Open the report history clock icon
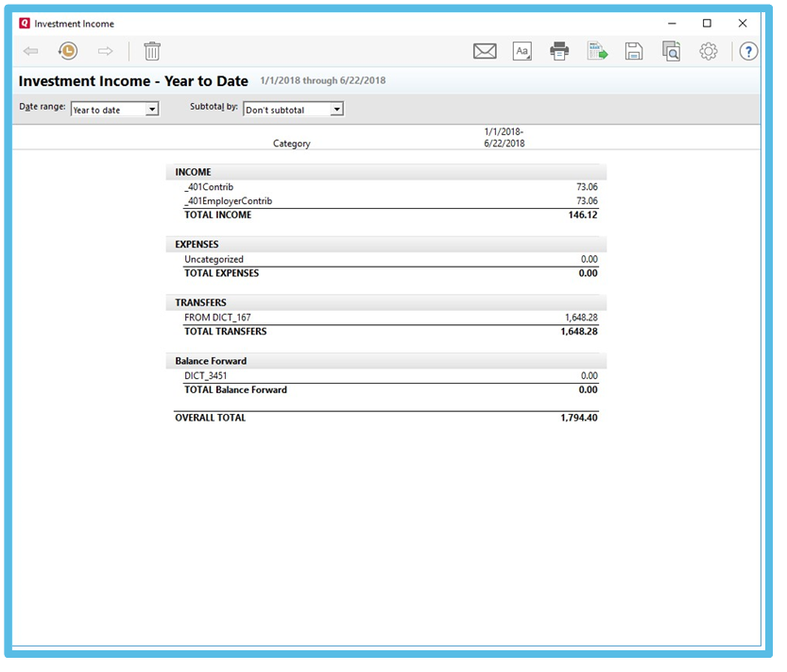The width and height of the screenshot is (787, 672). coord(67,51)
